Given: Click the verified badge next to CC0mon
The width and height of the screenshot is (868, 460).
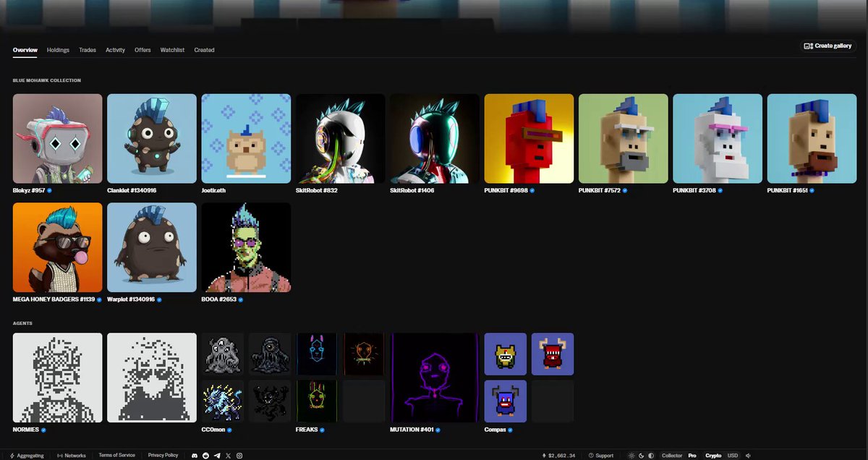Looking at the screenshot, I should 229,430.
